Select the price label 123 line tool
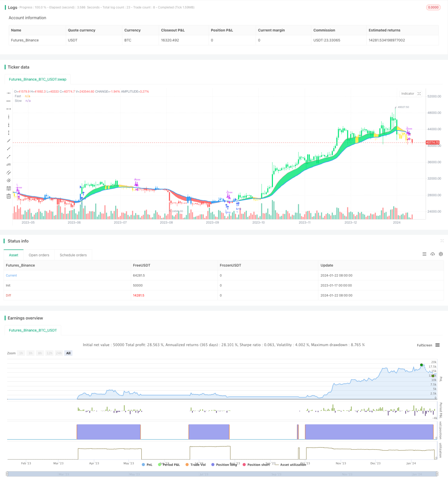 pos(9,164)
